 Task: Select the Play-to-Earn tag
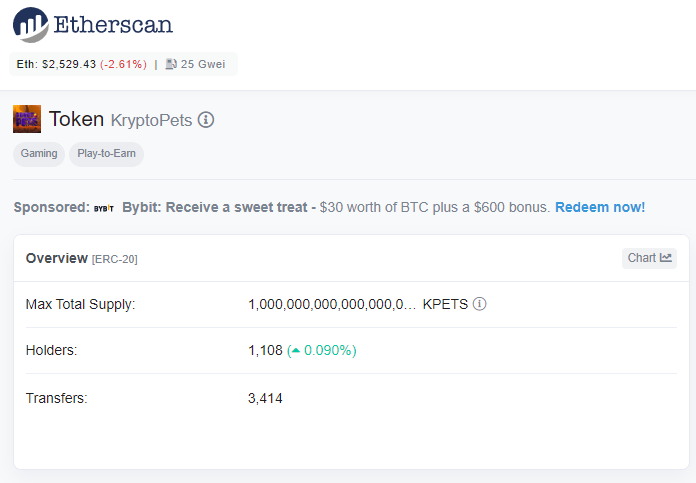(107, 154)
